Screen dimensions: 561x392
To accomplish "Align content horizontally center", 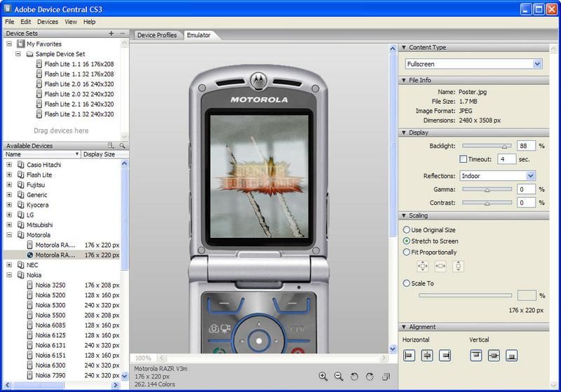I will click(x=427, y=356).
